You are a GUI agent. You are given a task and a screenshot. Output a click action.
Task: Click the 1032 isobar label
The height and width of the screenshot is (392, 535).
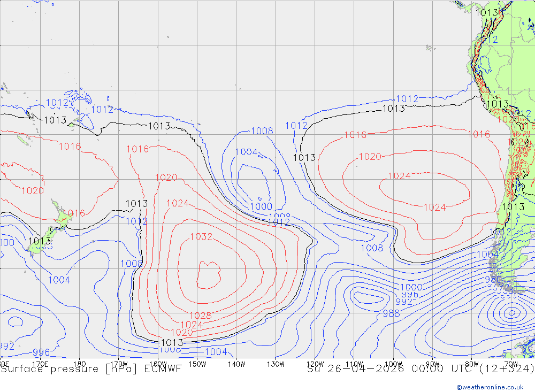point(201,236)
